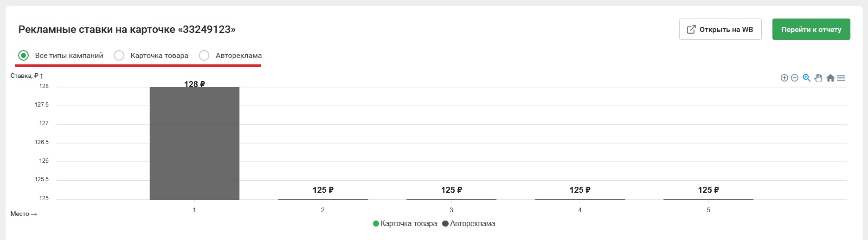Click the 125 ₽ bar at place 2
Image resolution: width=868 pixels, height=240 pixels.
click(323, 200)
